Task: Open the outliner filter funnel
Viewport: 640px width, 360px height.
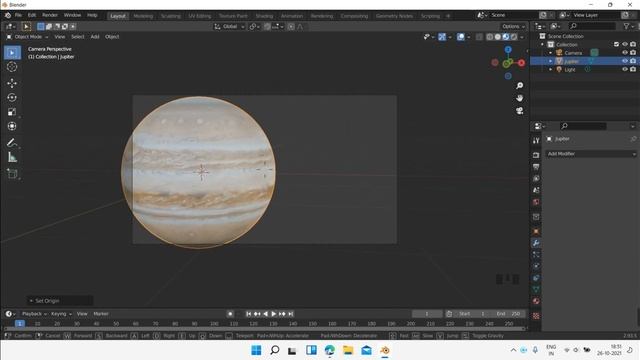Action: 627,26
